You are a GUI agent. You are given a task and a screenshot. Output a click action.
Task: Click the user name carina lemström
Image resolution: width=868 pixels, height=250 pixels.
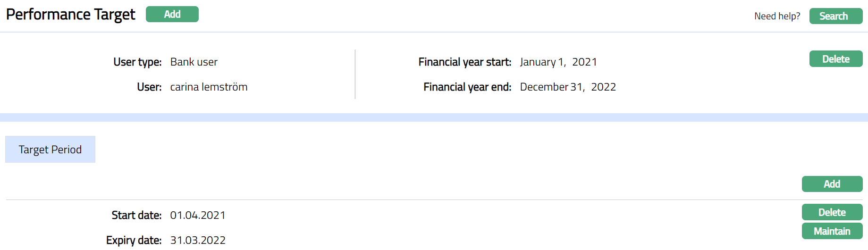click(x=209, y=87)
